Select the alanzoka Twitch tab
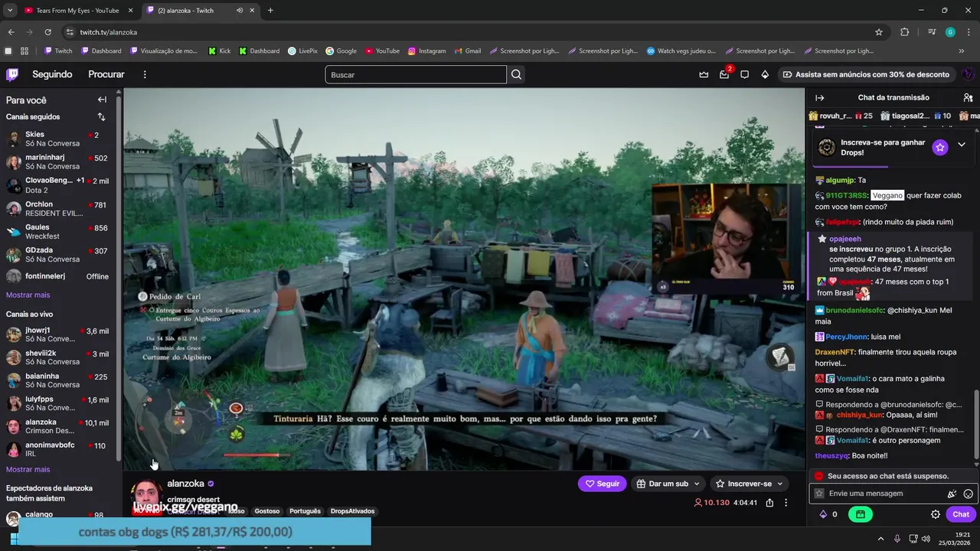Screen dimensions: 980x551 pos(201,11)
